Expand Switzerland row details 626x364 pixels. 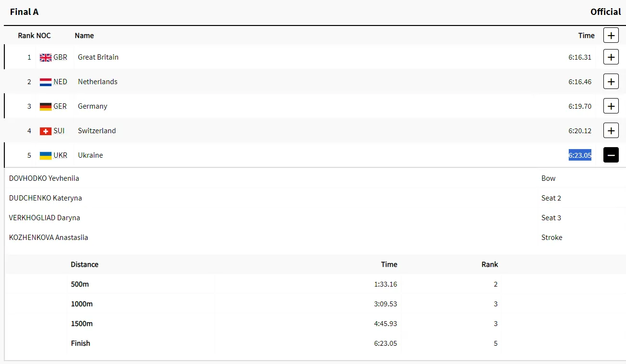[x=611, y=131]
